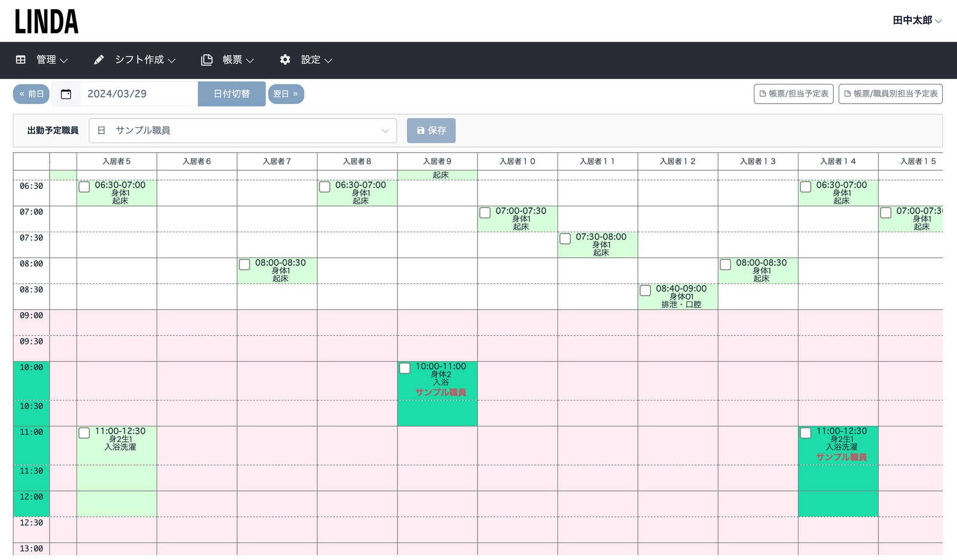Click the floppy disk save icon

[x=421, y=131]
